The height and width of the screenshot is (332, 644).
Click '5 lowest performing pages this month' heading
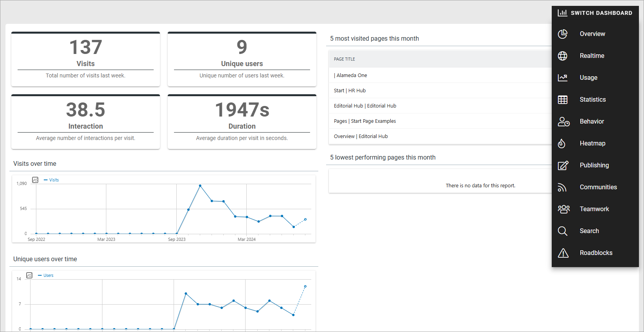tap(383, 158)
